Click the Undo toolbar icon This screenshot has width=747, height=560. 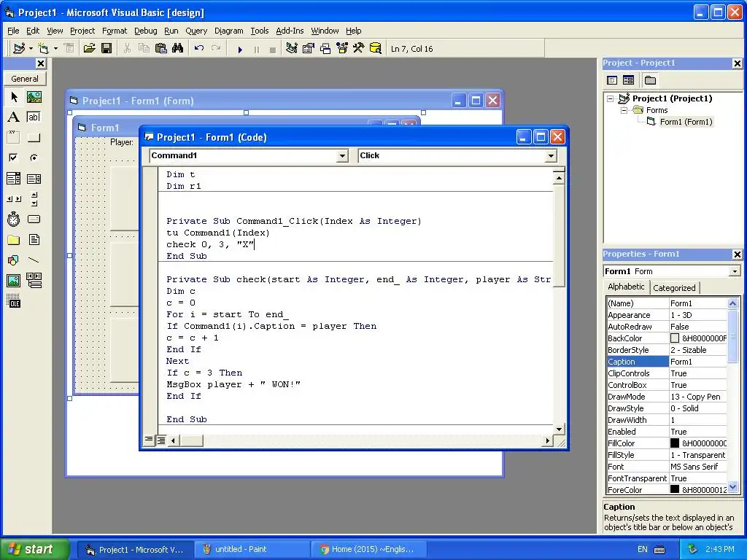[x=199, y=49]
